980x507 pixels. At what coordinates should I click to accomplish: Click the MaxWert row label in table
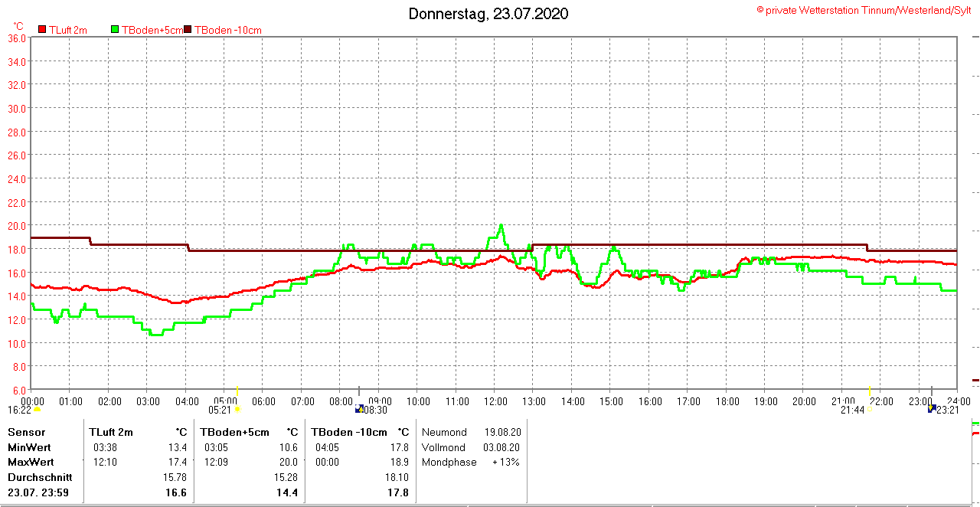[31, 462]
